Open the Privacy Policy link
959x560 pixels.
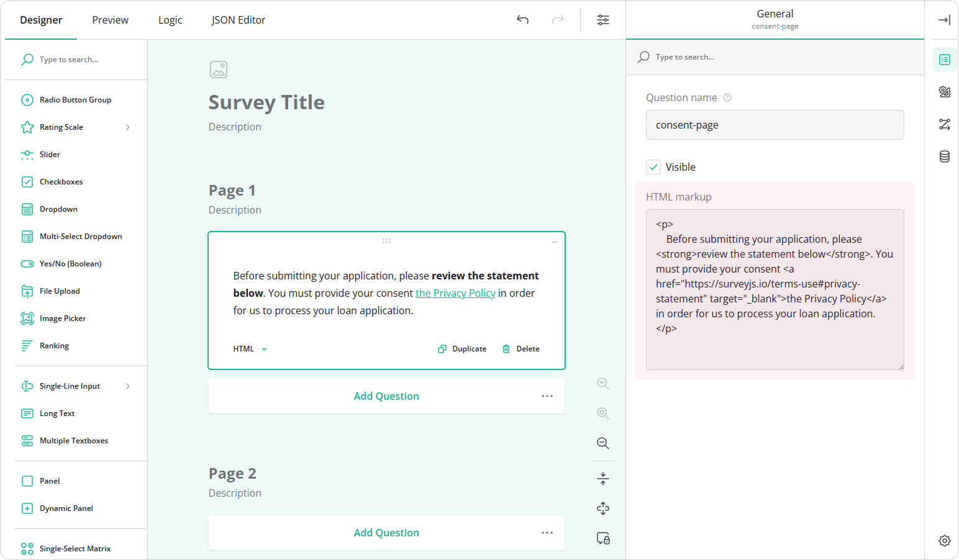[455, 292]
